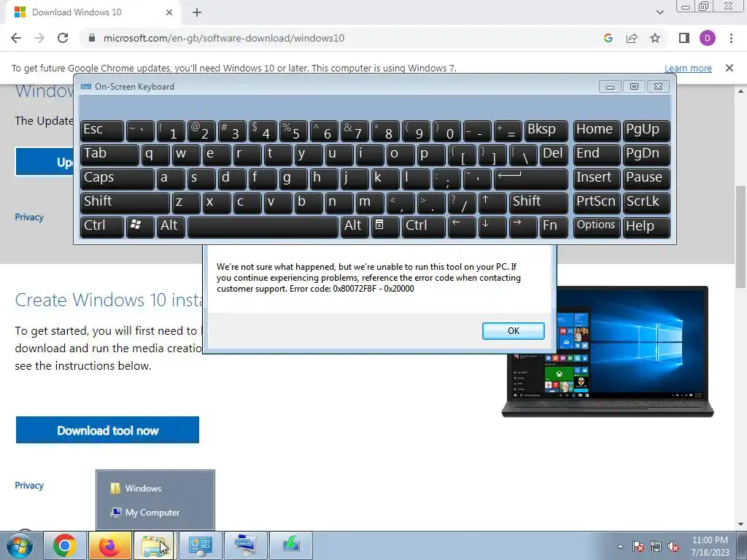Open Firefox from the taskbar
The height and width of the screenshot is (560, 747).
coord(109,545)
